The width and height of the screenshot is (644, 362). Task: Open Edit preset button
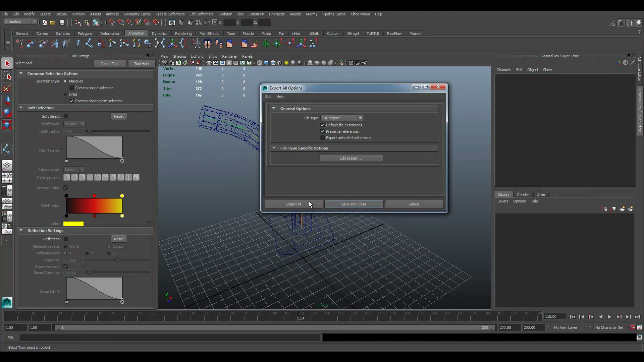(351, 158)
